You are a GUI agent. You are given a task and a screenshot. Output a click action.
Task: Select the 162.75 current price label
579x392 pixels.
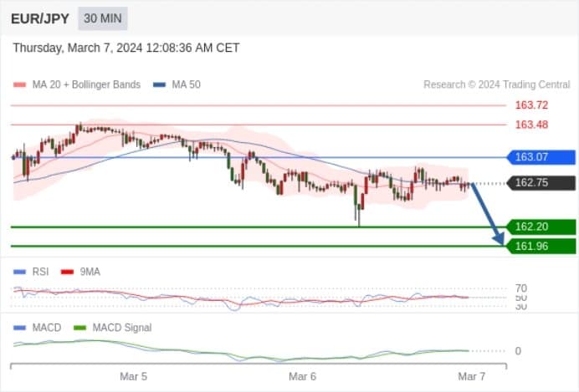(541, 183)
